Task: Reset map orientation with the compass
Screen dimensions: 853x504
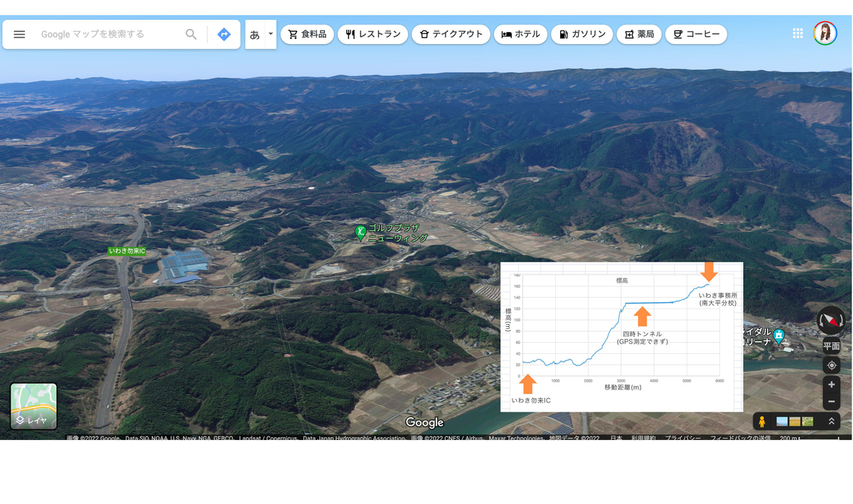Action: tap(831, 321)
